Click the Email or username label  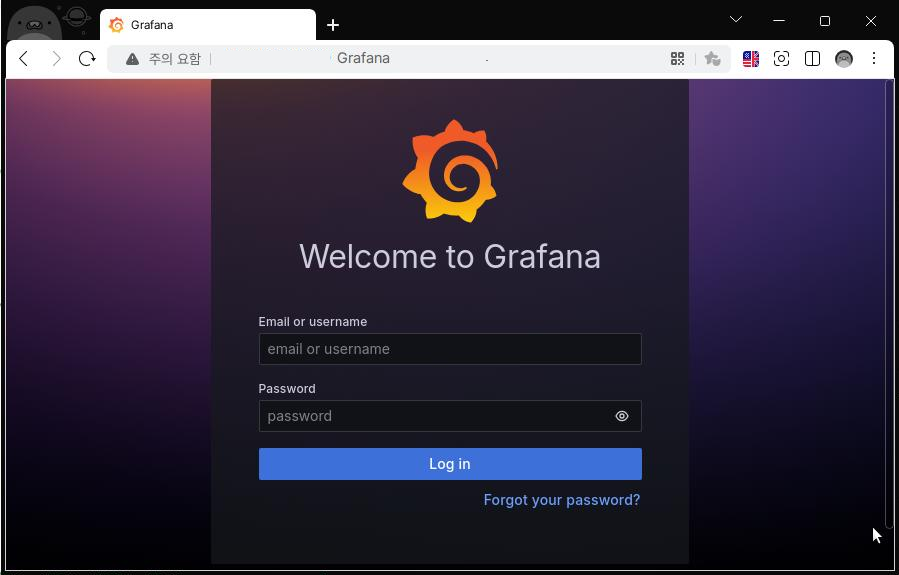[312, 322]
